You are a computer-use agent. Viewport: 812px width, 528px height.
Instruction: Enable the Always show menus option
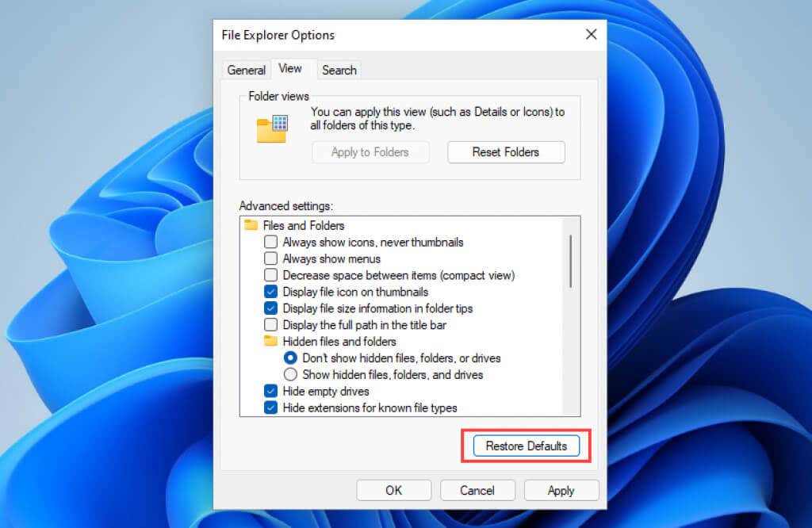click(270, 258)
